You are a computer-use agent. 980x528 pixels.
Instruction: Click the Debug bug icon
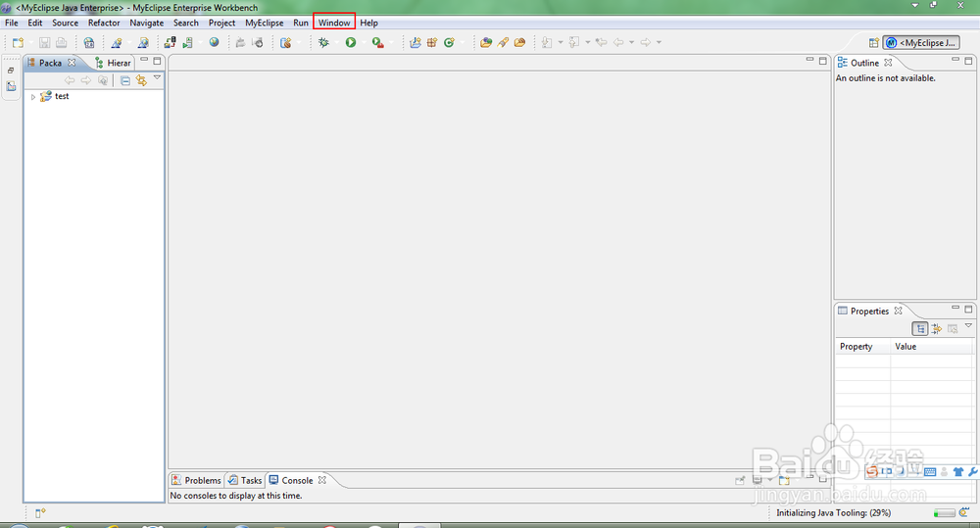click(323, 42)
